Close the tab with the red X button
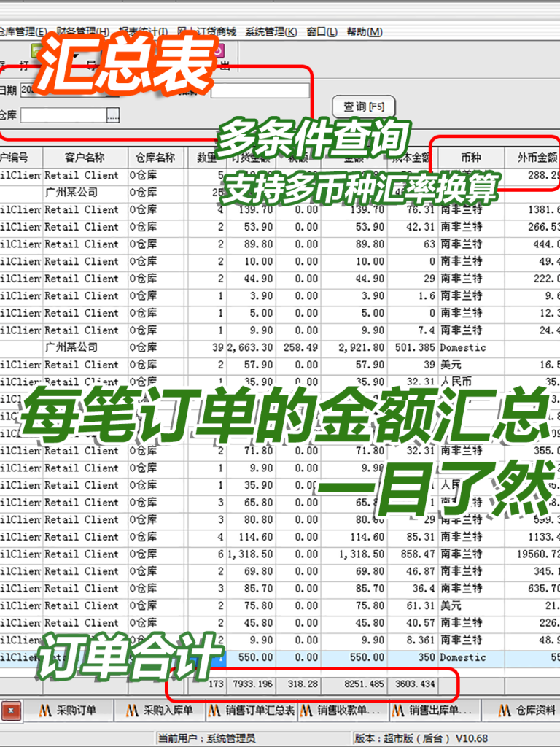The height and width of the screenshot is (747, 560). 10,711
